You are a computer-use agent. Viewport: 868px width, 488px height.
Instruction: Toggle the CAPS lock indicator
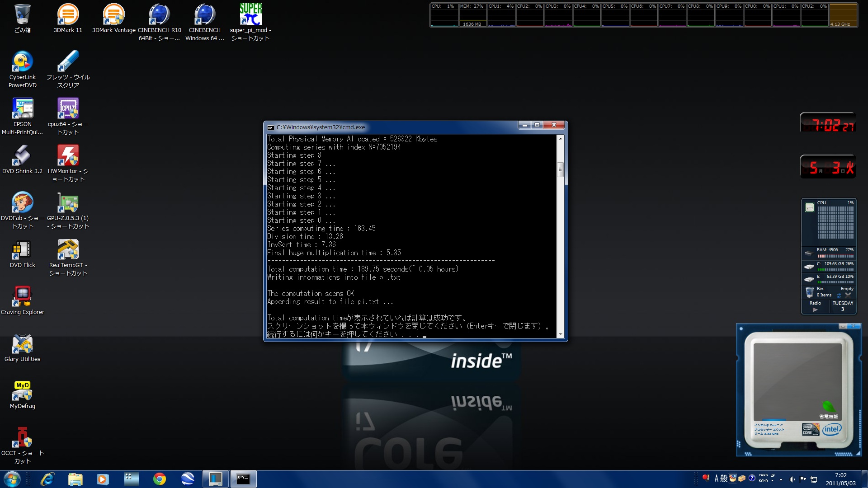point(763,475)
